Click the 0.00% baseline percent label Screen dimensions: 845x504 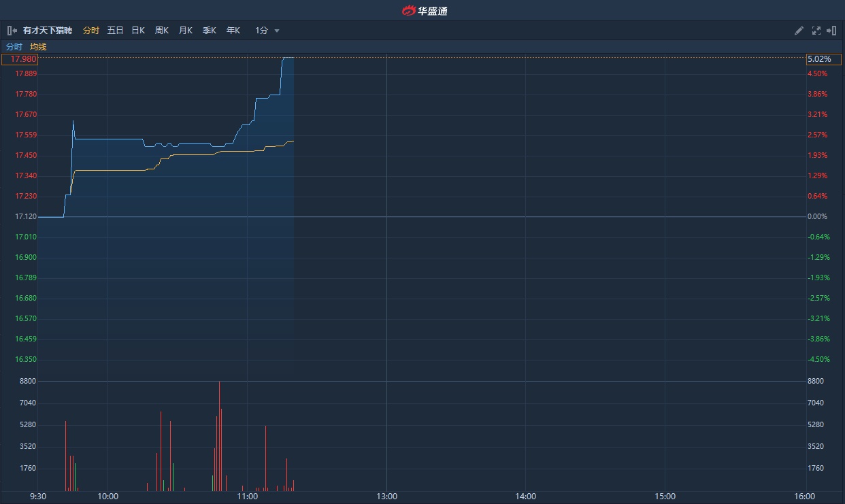pyautogui.click(x=817, y=216)
